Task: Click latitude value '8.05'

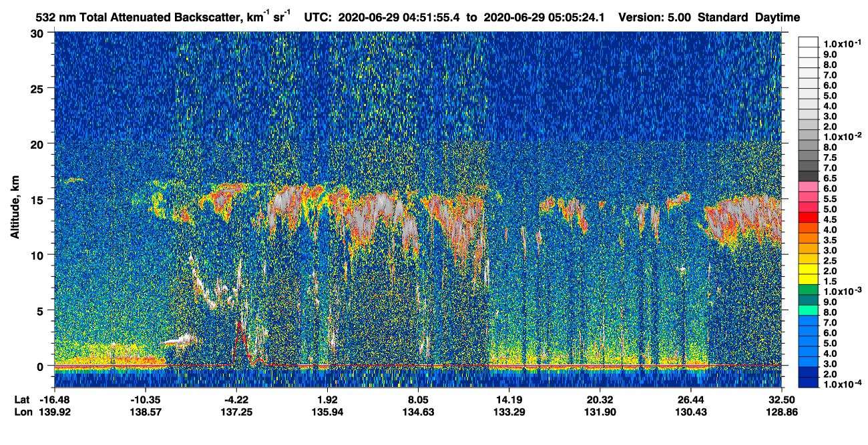Action: pos(418,400)
